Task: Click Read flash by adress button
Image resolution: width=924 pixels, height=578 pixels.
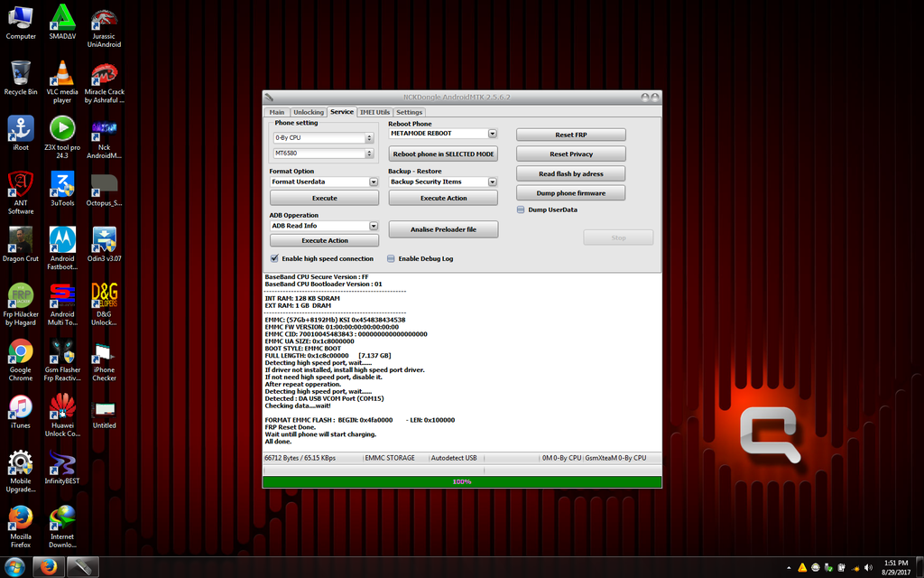Action: pos(571,174)
